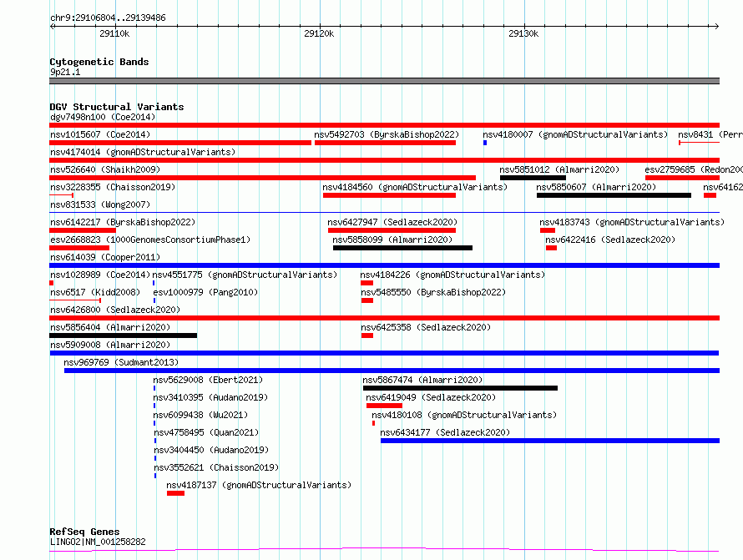743x560 pixels.
Task: Click nsv3552621 (Chaisson2019) label
Action: point(216,467)
